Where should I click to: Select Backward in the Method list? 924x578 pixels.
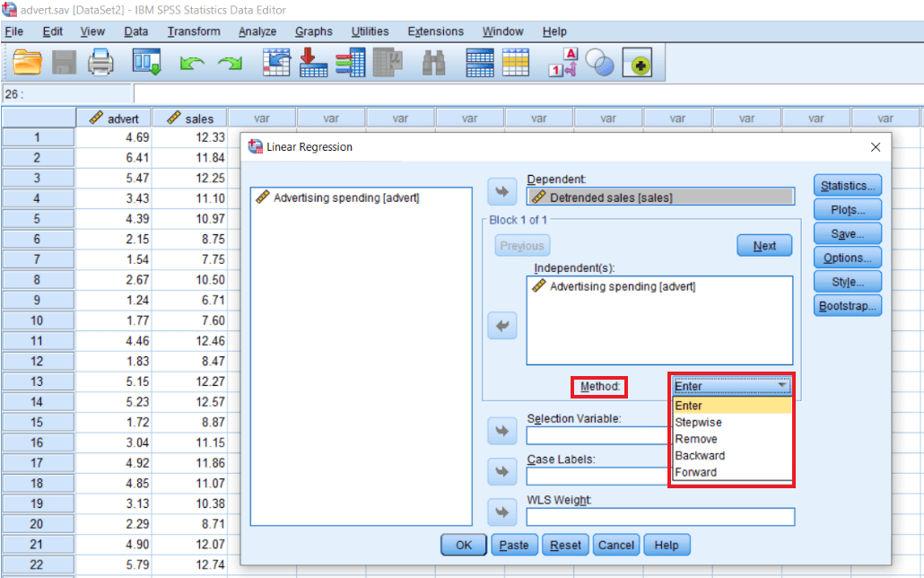pos(732,455)
